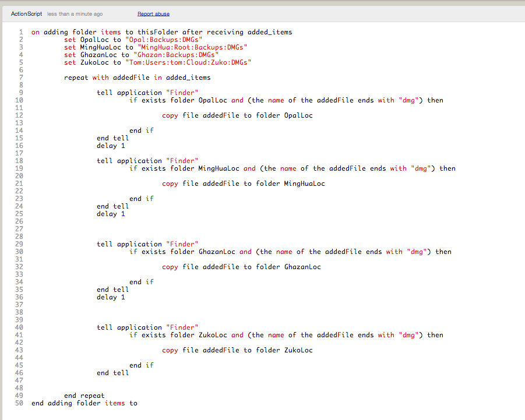Click 'tell application "Finder"' on line 40
The height and width of the screenshot is (420, 525).
pyautogui.click(x=147, y=327)
